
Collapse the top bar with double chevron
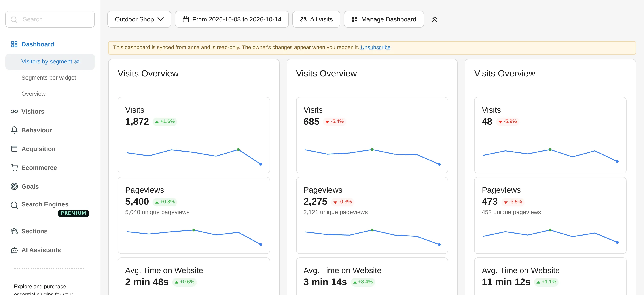pyautogui.click(x=434, y=19)
